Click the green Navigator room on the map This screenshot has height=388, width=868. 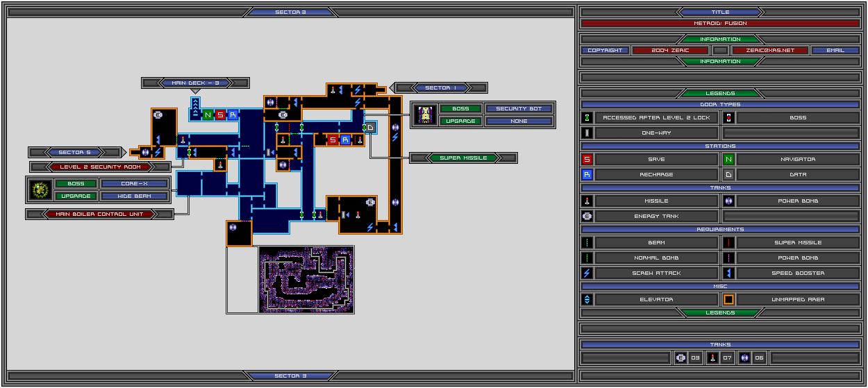[208, 115]
